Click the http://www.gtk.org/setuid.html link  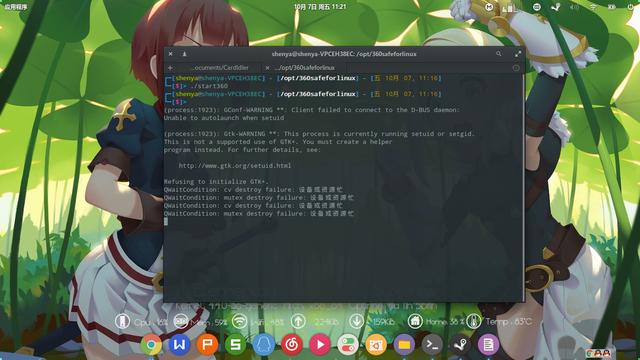coord(235,166)
